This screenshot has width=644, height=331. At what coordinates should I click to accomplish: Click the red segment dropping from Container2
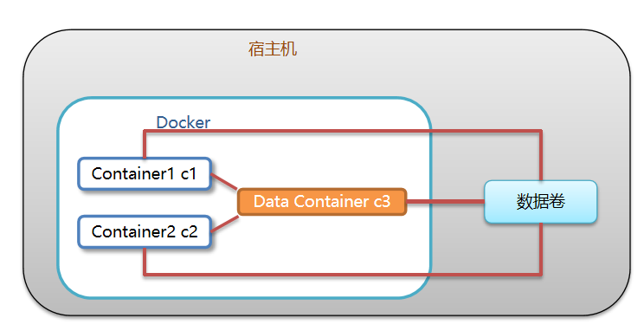point(145,262)
